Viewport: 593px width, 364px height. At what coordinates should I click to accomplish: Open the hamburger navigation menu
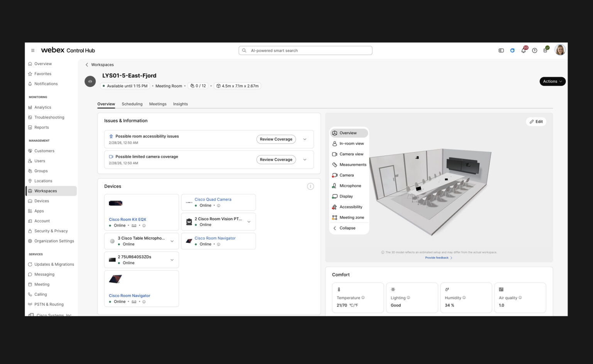(33, 51)
